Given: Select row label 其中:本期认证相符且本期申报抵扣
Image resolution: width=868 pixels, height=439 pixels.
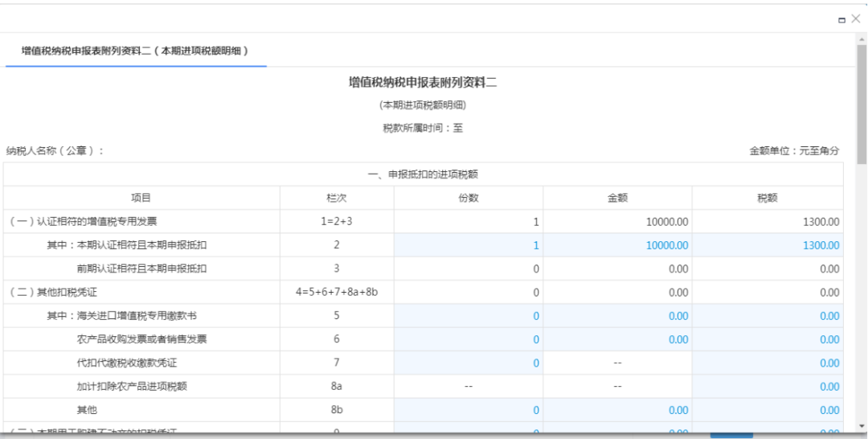Looking at the screenshot, I should coord(127,245).
